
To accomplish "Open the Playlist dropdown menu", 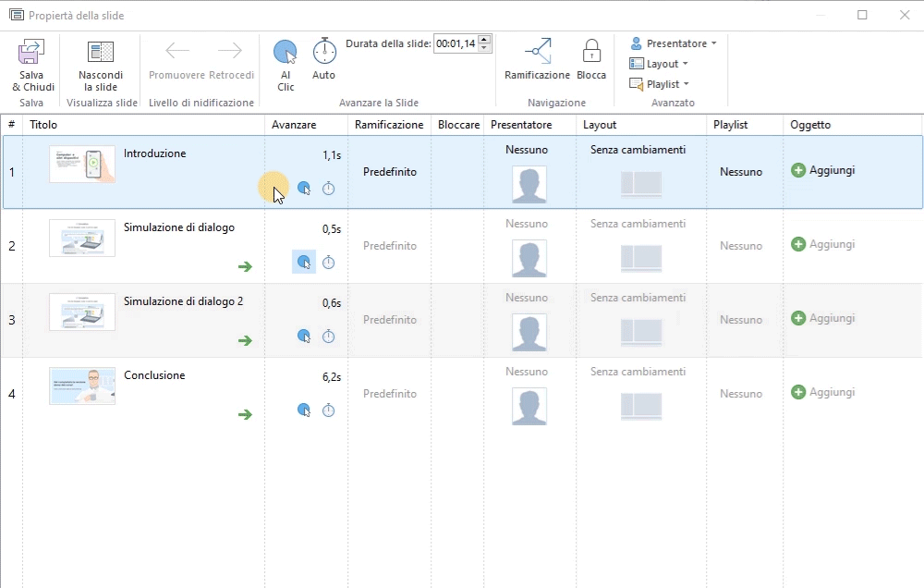I will [661, 84].
